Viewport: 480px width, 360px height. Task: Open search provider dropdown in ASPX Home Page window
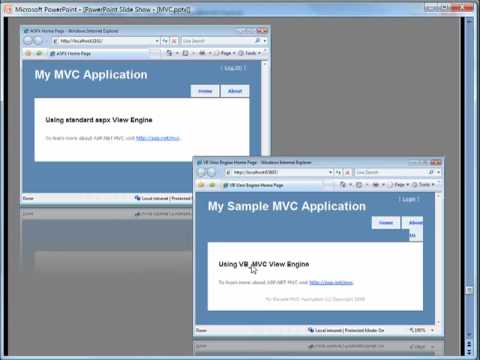click(x=265, y=41)
